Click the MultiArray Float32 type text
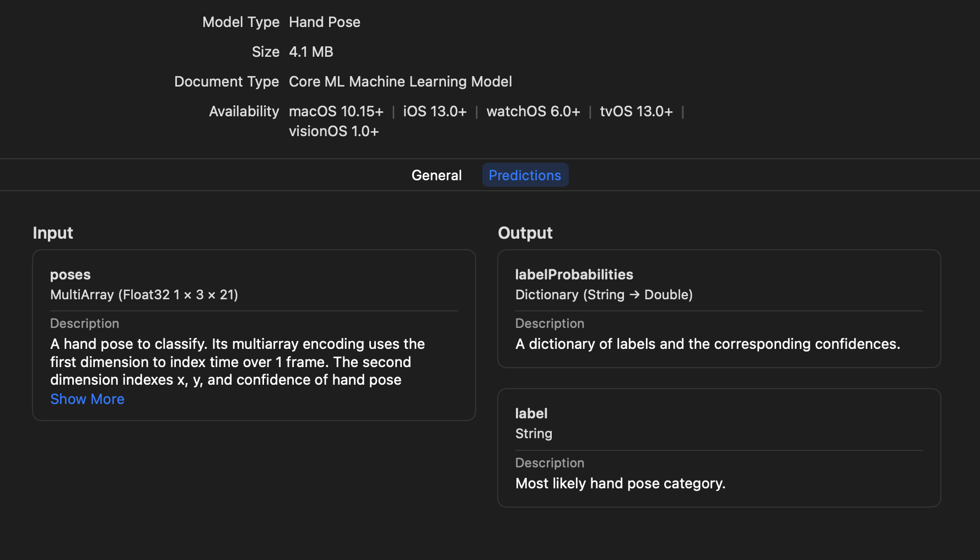The image size is (980, 560). coord(144,295)
